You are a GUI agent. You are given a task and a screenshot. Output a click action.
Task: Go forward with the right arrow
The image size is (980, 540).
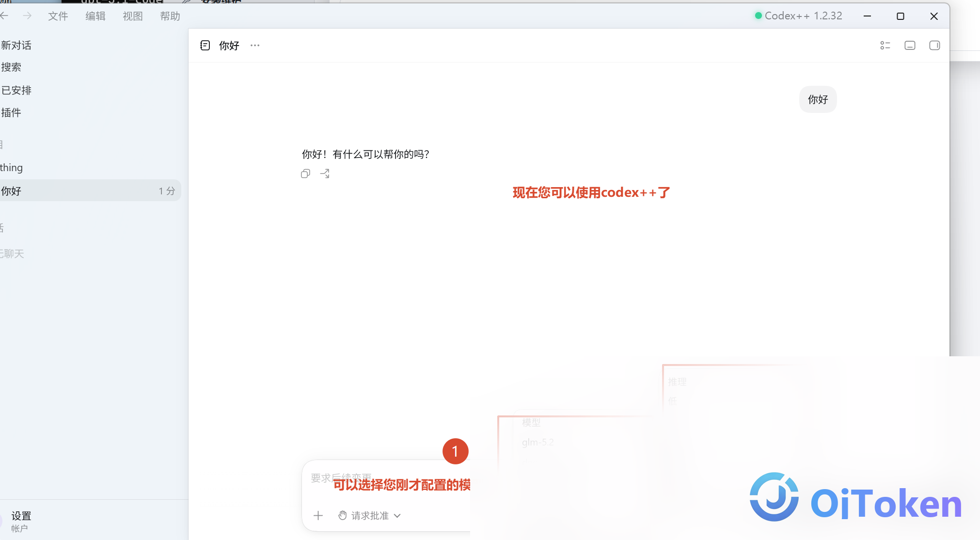point(27,16)
